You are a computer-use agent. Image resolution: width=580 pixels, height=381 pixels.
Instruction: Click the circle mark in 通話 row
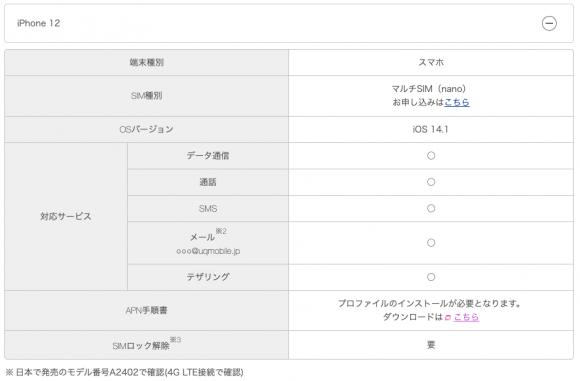pos(431,182)
